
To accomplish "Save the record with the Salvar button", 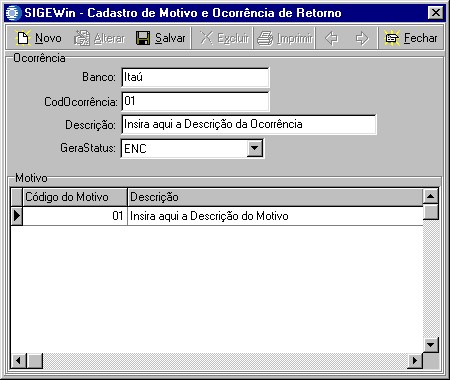I will (161, 38).
